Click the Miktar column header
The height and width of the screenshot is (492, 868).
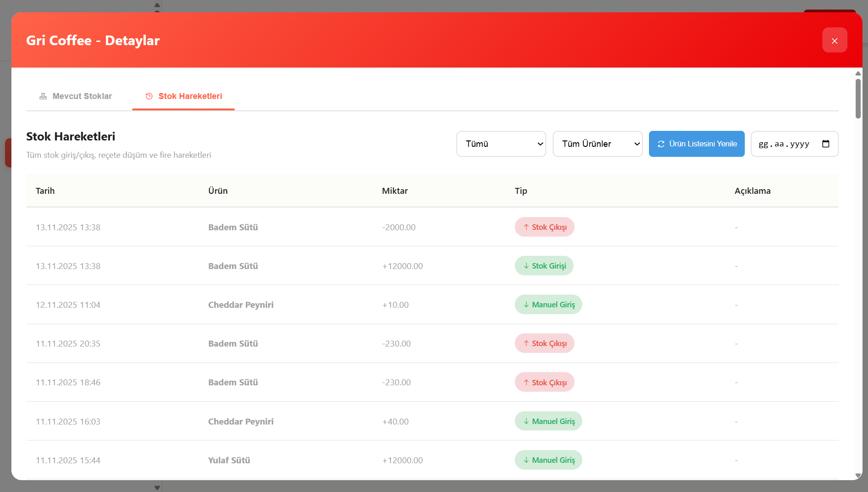pyautogui.click(x=395, y=191)
